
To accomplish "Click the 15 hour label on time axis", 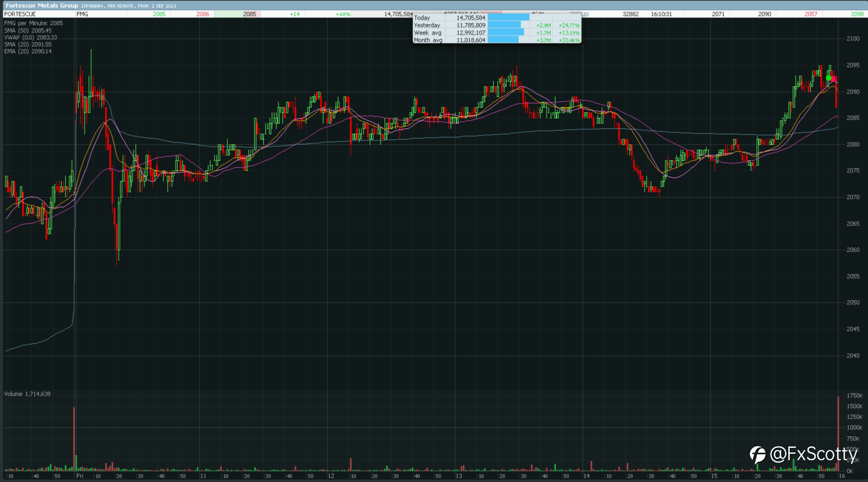I will [x=714, y=476].
